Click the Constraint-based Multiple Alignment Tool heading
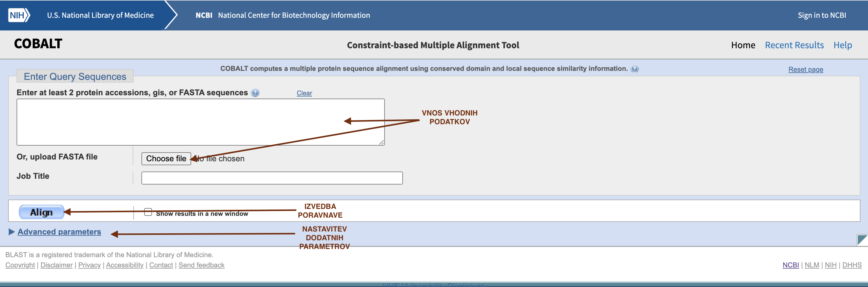 433,45
